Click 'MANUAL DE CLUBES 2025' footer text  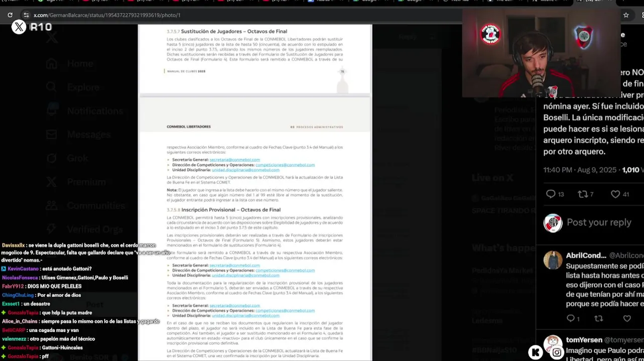point(186,71)
